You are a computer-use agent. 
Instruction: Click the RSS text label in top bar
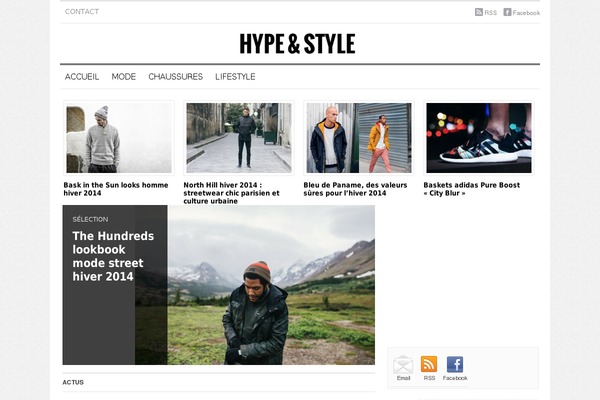[491, 13]
